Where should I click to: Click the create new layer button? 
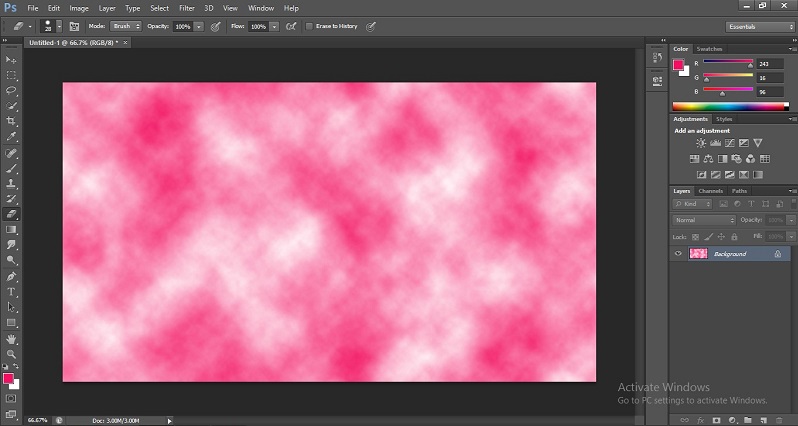pyautogui.click(x=763, y=420)
